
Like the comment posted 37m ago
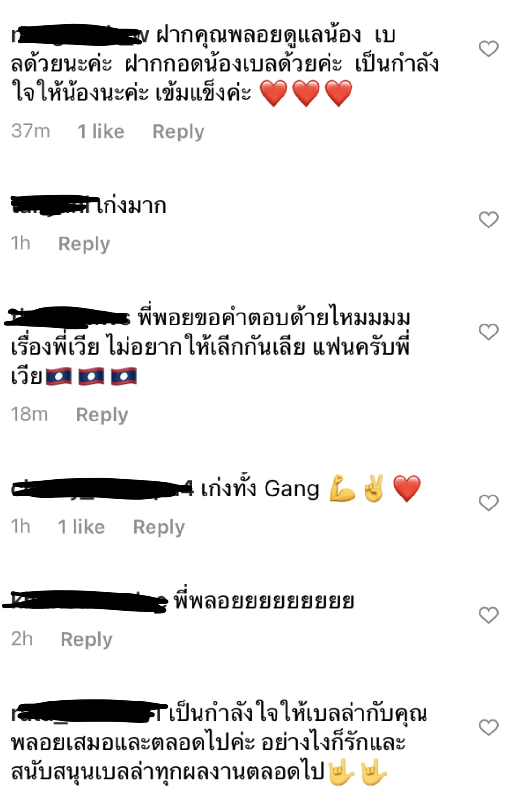(x=489, y=49)
